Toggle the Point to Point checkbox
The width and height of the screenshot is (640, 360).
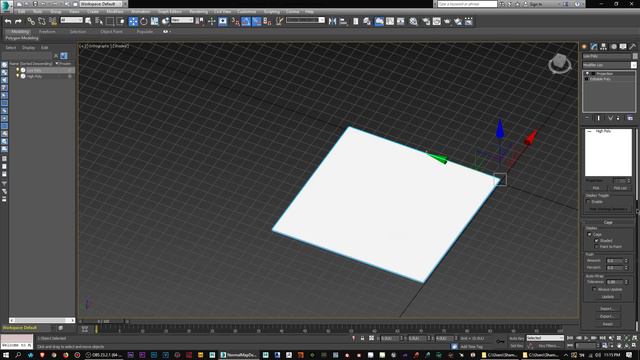(x=596, y=247)
